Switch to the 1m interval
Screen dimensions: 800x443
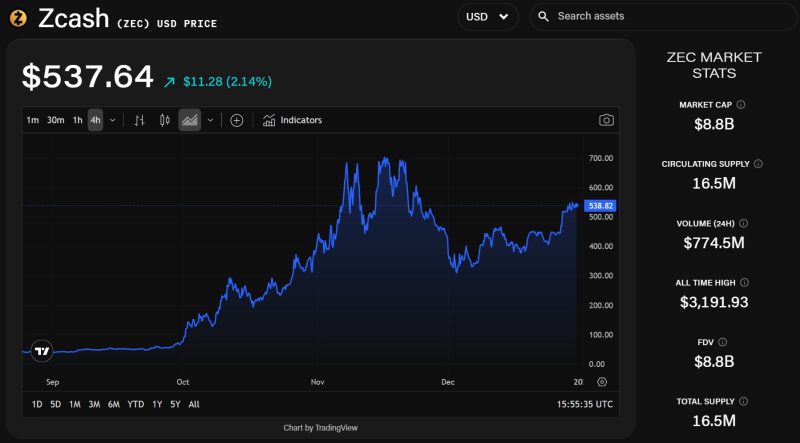click(x=33, y=120)
